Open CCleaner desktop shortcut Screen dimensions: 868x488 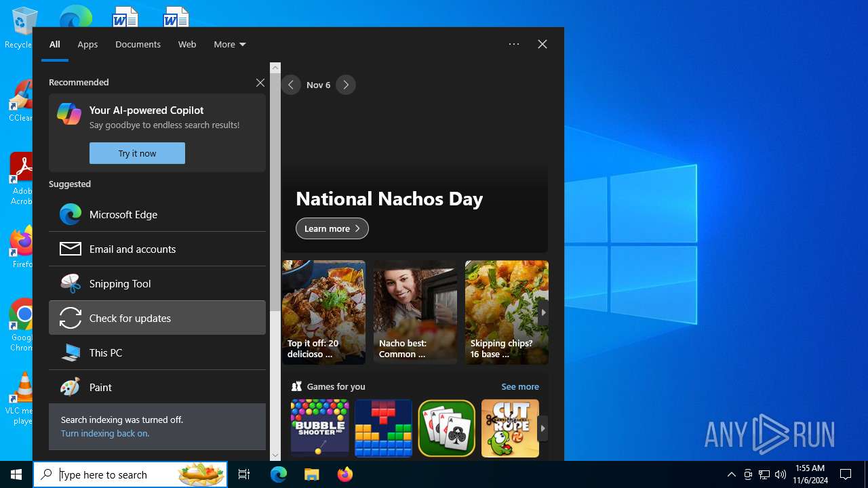click(x=20, y=102)
